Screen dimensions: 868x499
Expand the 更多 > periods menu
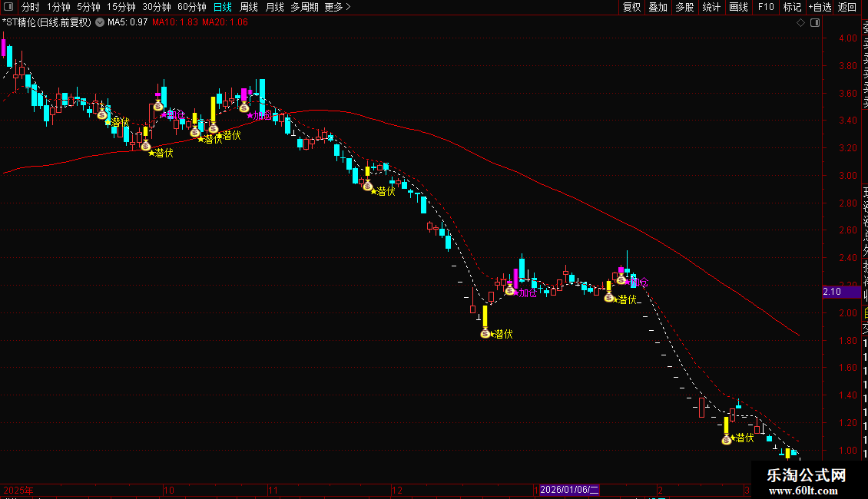(338, 7)
